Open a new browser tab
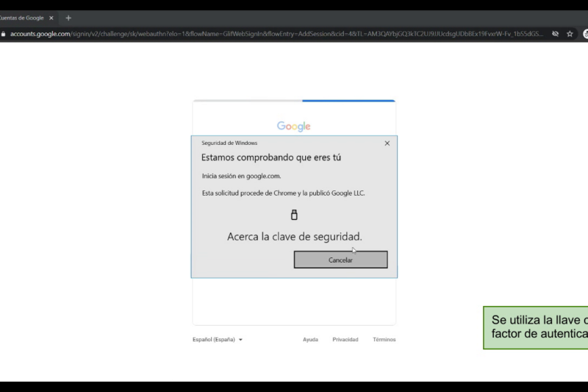 point(68,18)
